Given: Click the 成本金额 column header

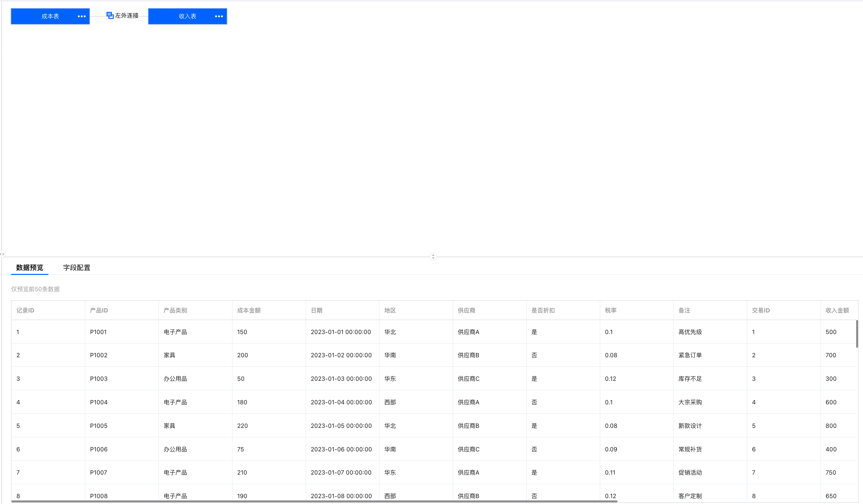Looking at the screenshot, I should tap(249, 310).
